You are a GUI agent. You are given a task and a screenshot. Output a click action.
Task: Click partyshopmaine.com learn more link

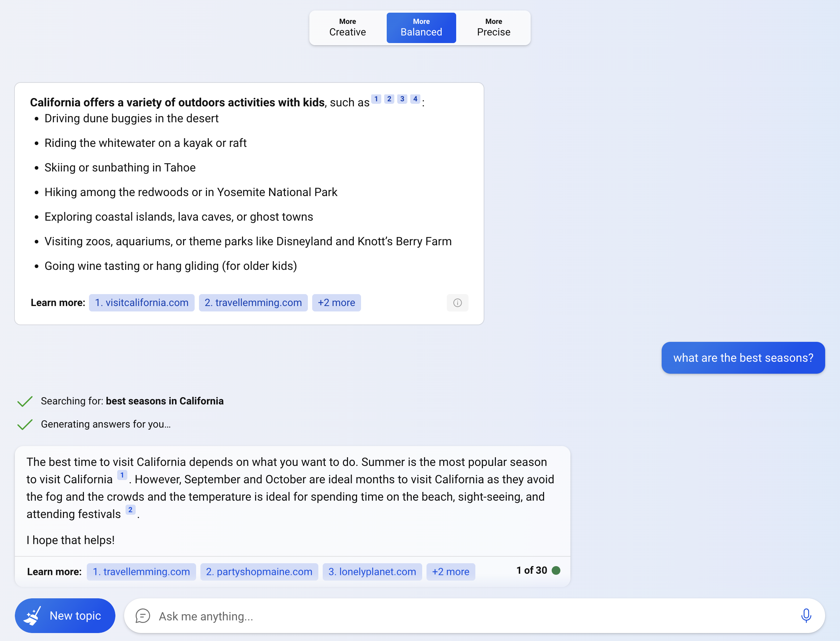pyautogui.click(x=260, y=571)
